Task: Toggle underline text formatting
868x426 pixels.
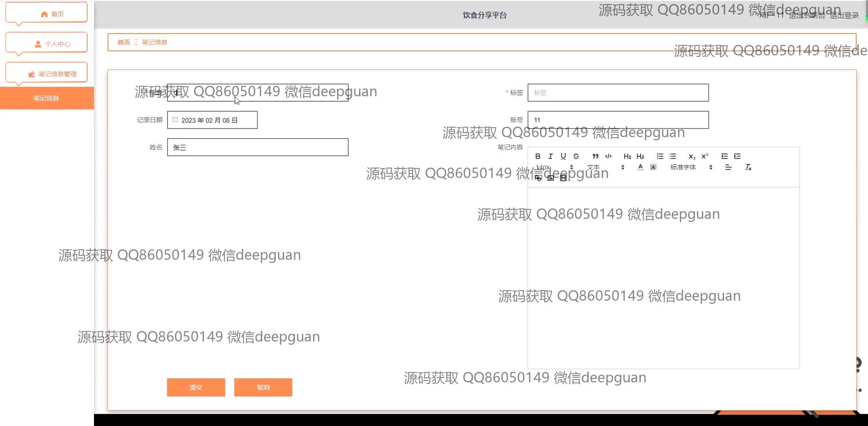Action: pyautogui.click(x=563, y=156)
